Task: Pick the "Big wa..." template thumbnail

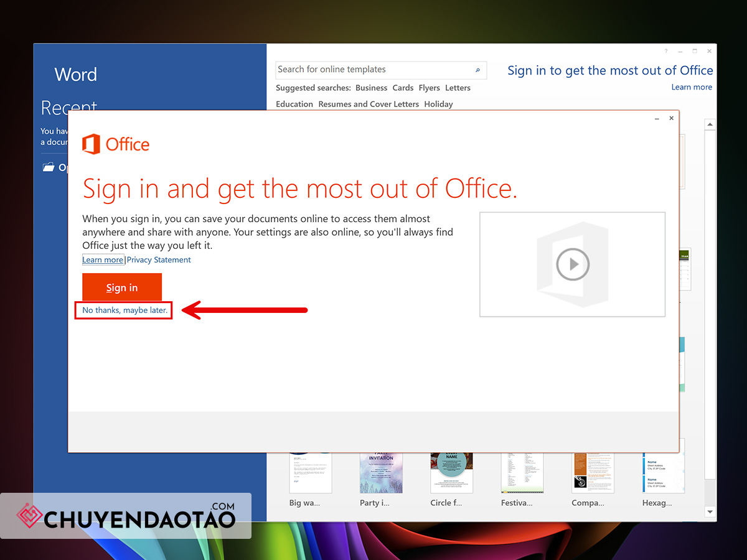Action: 311,472
